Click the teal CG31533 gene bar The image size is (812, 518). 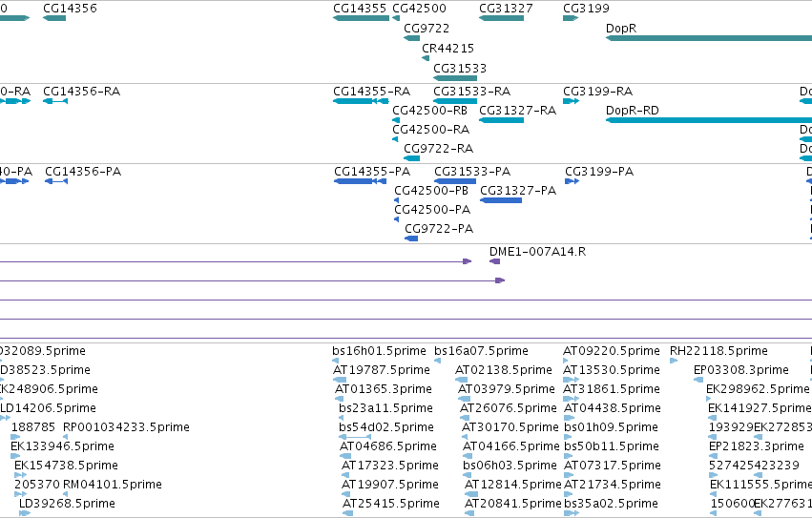point(455,78)
